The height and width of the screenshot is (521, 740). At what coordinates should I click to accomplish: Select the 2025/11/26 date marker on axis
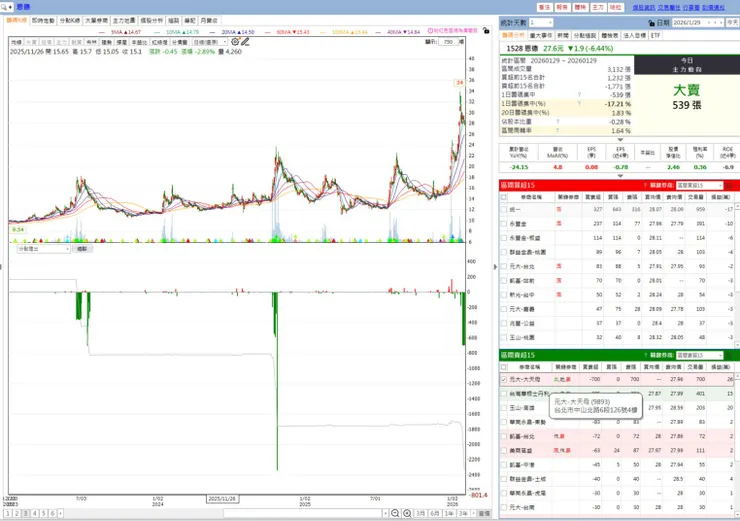tap(222, 499)
